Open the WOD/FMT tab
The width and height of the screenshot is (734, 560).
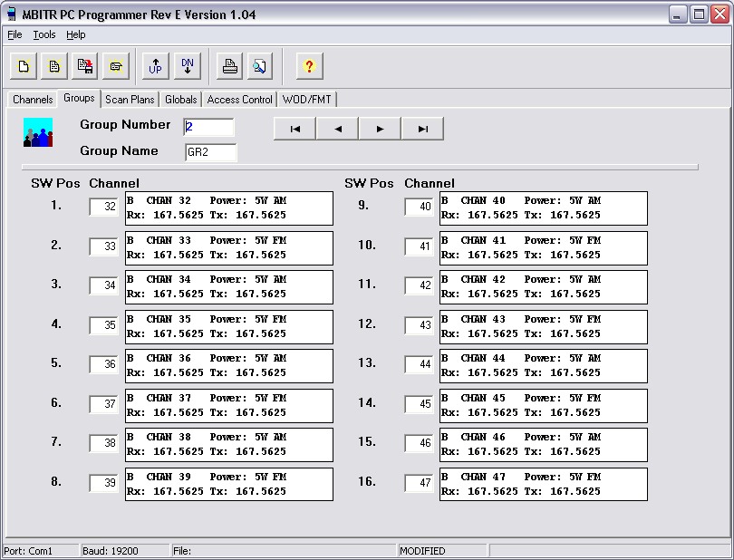pyautogui.click(x=306, y=99)
